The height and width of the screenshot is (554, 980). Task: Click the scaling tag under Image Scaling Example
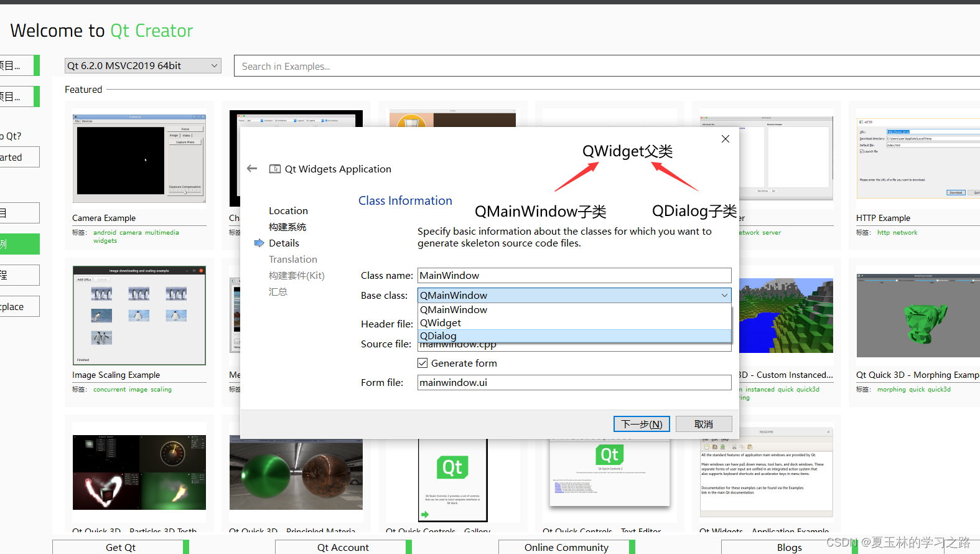point(161,389)
